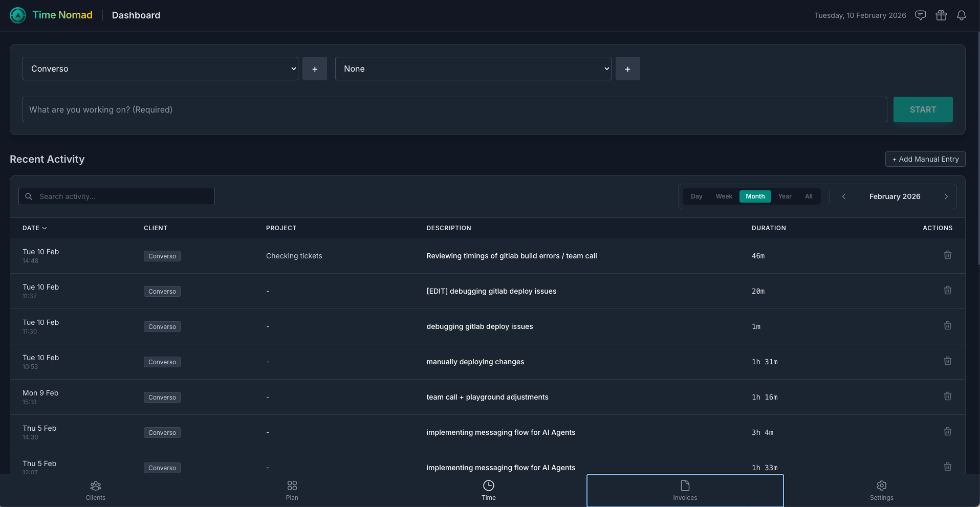Click the Converso tag in Mon 9 Feb row
This screenshot has height=507, width=980.
[162, 398]
